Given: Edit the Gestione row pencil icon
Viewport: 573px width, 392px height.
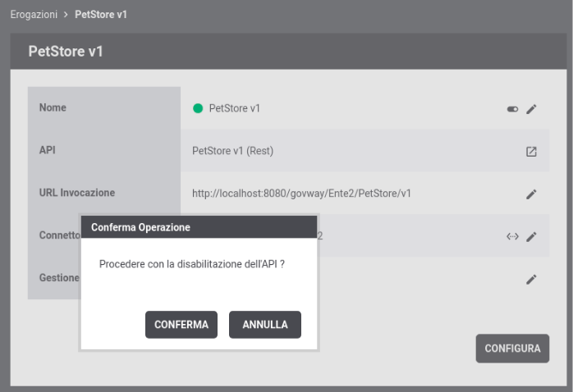Looking at the screenshot, I should pyautogui.click(x=531, y=279).
